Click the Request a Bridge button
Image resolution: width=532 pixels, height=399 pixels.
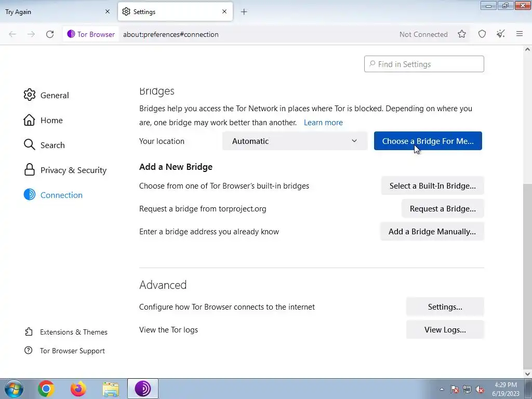coord(443,209)
